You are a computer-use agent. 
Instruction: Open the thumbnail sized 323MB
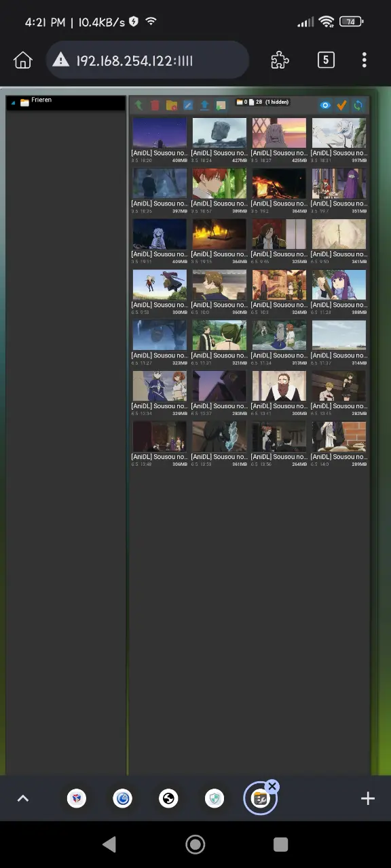pos(160,335)
